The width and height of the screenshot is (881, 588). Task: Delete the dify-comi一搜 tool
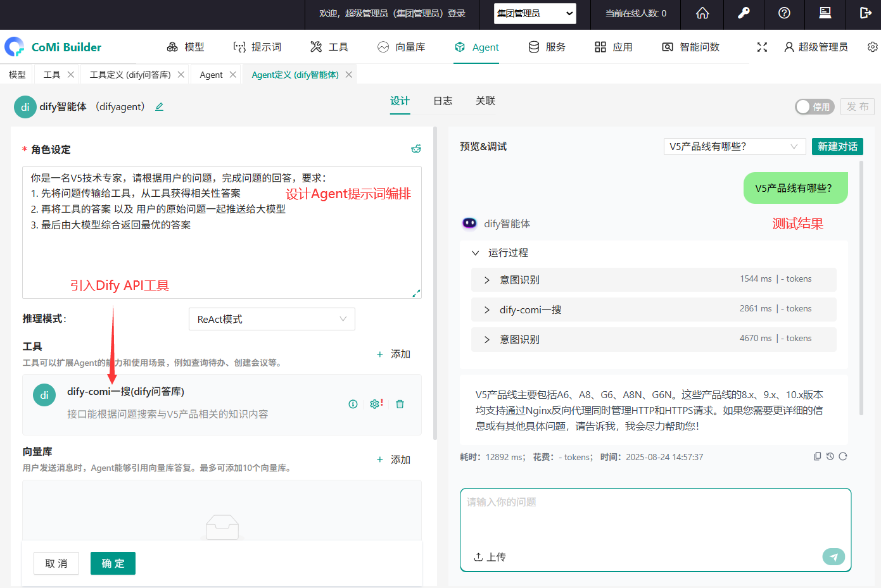tap(400, 404)
